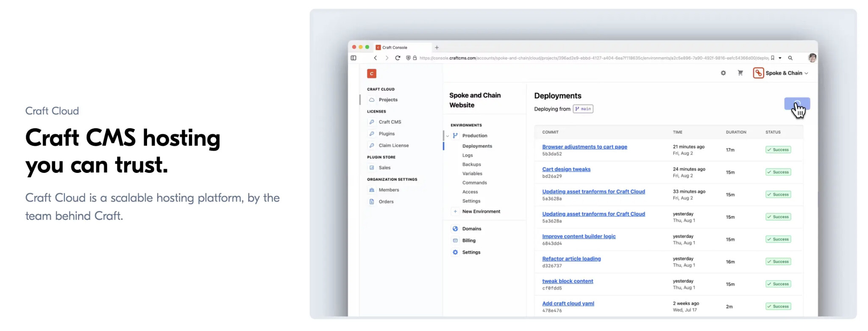
Task: Open Backups under Production
Action: click(471, 164)
